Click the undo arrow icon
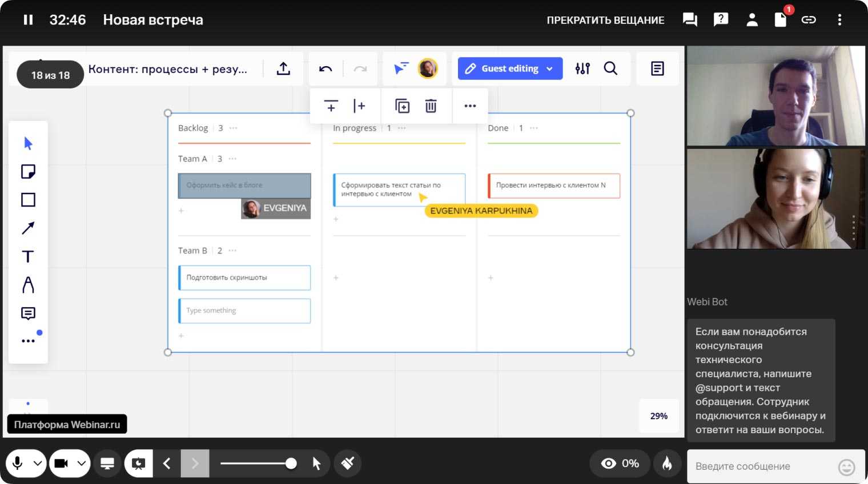Image resolution: width=868 pixels, height=484 pixels. (325, 69)
